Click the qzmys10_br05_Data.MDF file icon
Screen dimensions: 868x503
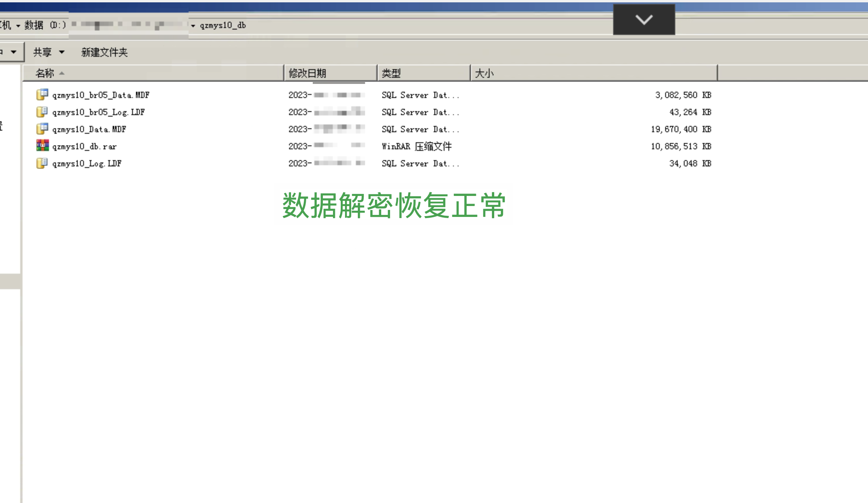pyautogui.click(x=42, y=94)
